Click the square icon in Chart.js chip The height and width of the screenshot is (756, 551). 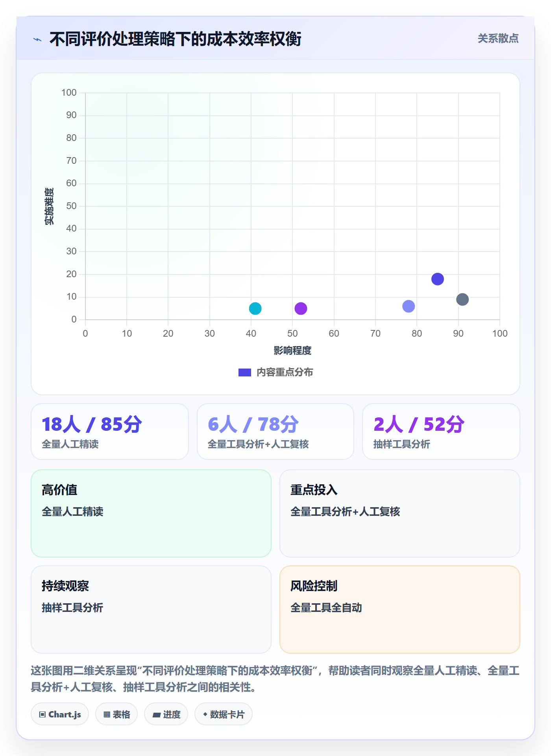[43, 714]
